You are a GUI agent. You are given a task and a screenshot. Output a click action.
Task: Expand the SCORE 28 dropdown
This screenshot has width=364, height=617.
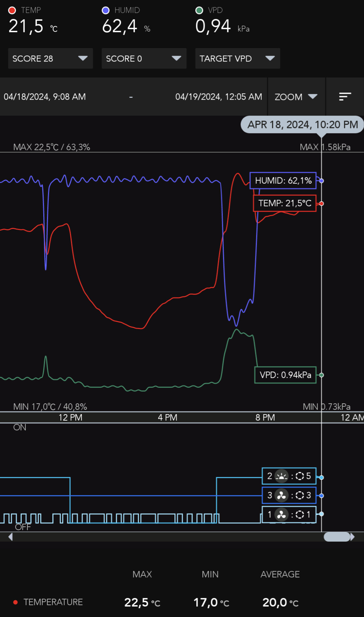[50, 58]
